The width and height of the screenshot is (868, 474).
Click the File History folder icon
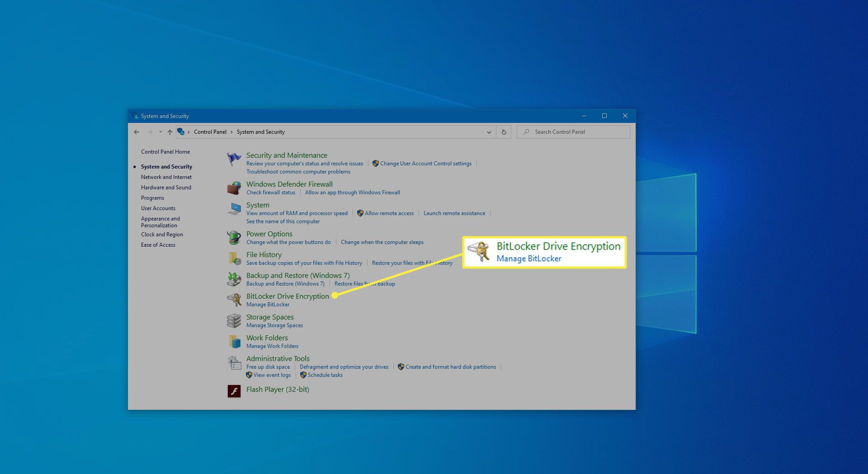234,258
